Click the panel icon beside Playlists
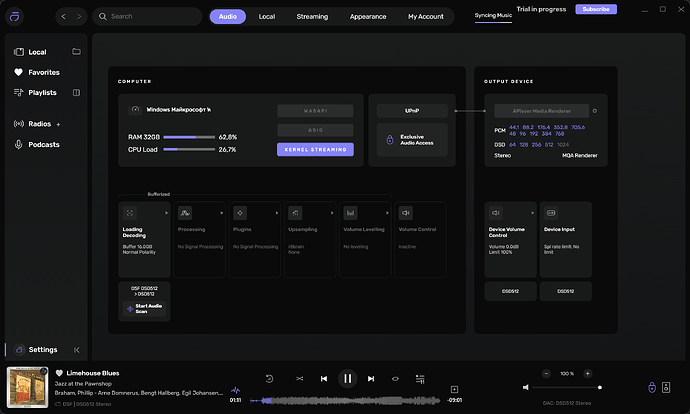 (76, 92)
